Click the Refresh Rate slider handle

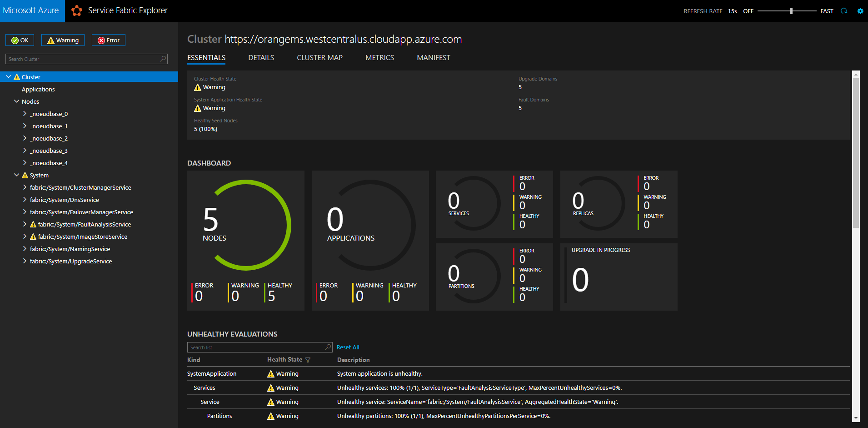(791, 11)
